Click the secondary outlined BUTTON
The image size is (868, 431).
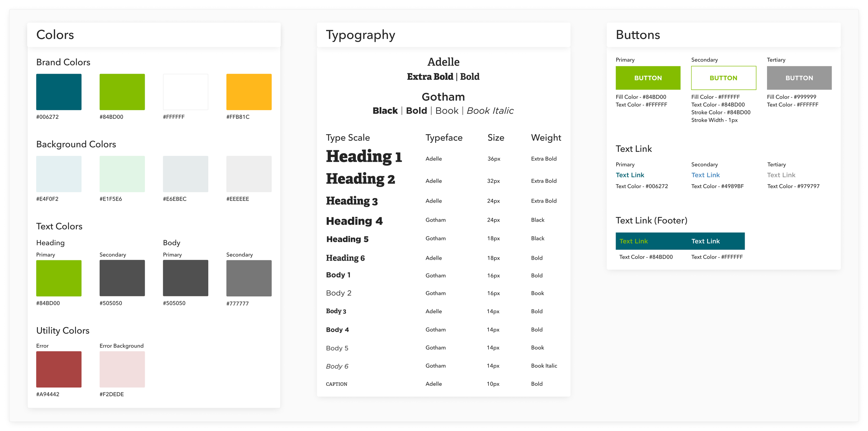pos(723,78)
